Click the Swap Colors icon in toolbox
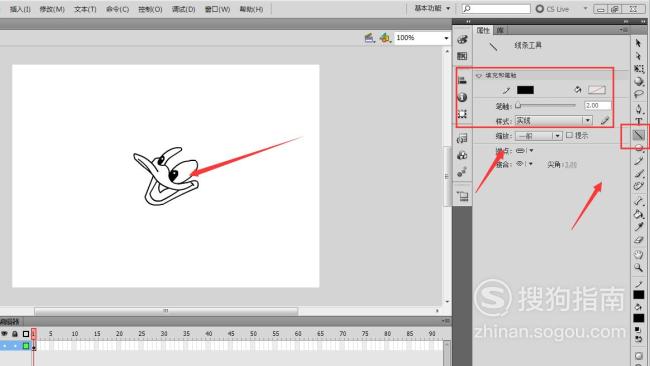 pyautogui.click(x=638, y=338)
